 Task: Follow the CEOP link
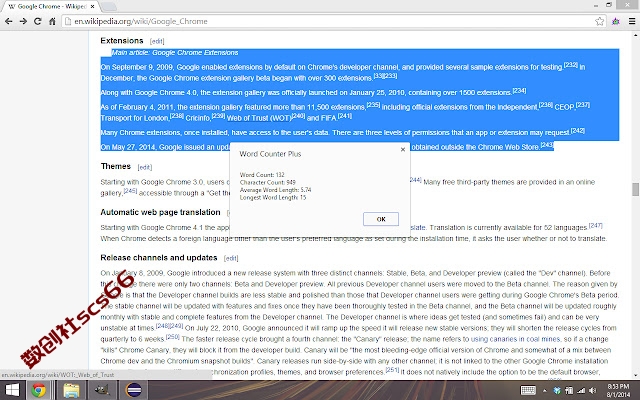pyautogui.click(x=564, y=107)
